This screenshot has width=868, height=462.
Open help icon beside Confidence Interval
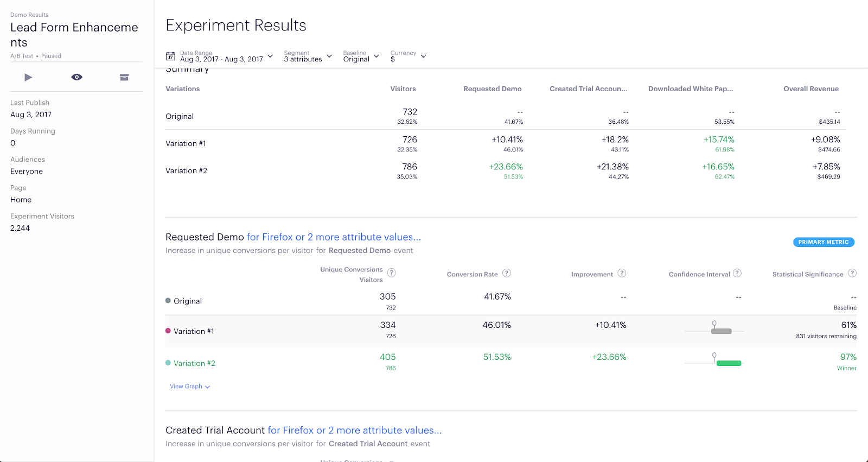tap(737, 273)
